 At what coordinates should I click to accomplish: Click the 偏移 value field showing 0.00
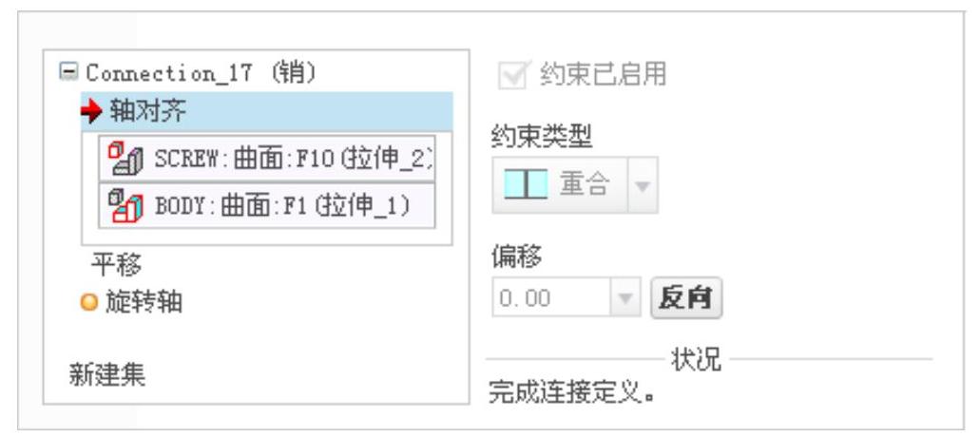click(550, 297)
